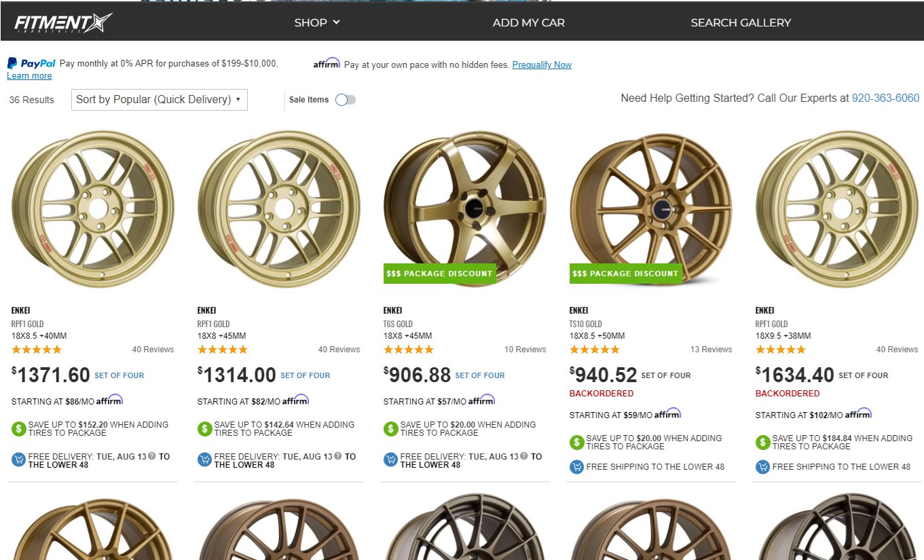Open the 10 Reviews link for T6S Gold

point(525,350)
